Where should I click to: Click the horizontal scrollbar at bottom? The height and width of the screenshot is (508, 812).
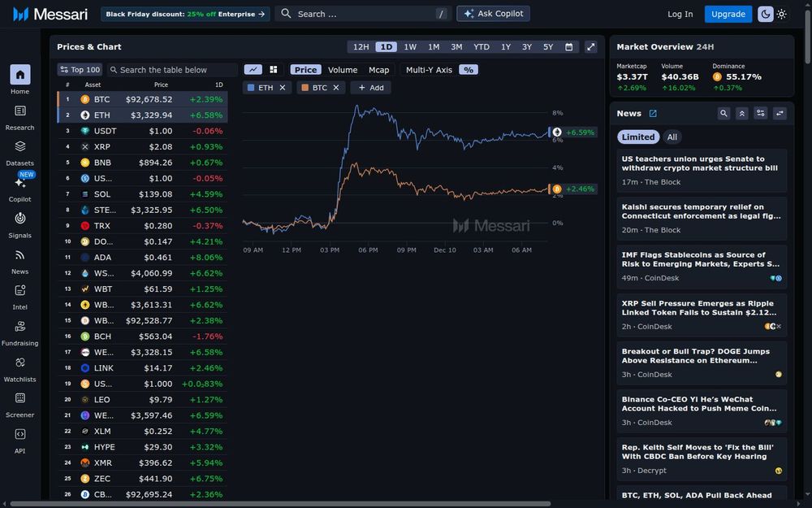click(x=279, y=504)
